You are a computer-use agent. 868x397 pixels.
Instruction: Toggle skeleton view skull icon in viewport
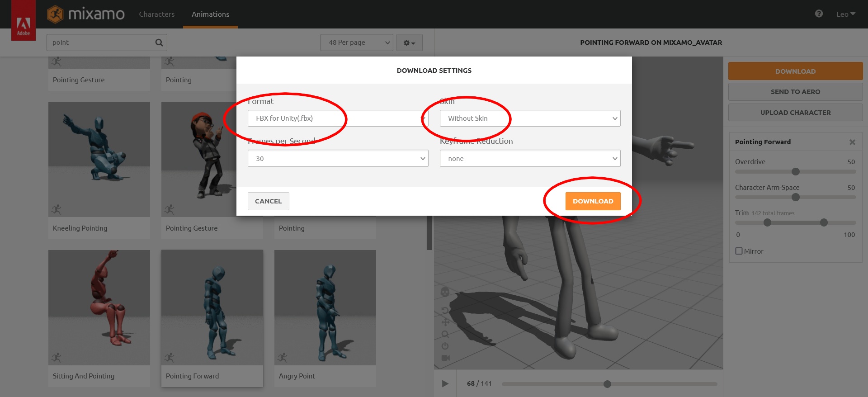pos(445,292)
